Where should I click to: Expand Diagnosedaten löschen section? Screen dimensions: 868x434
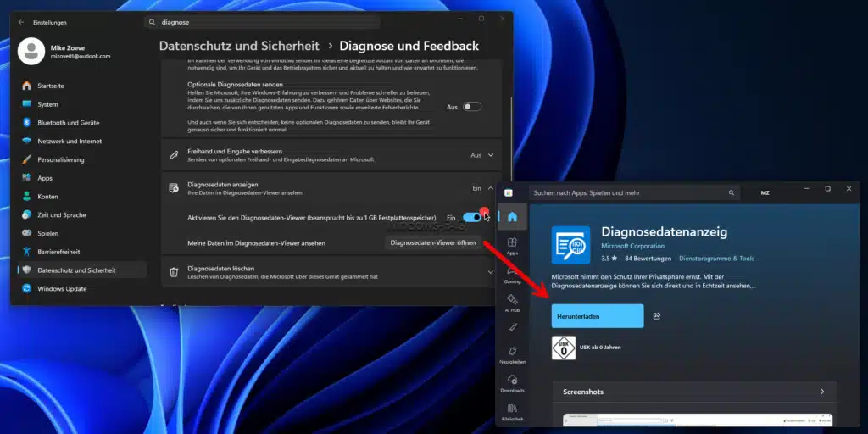click(x=491, y=272)
